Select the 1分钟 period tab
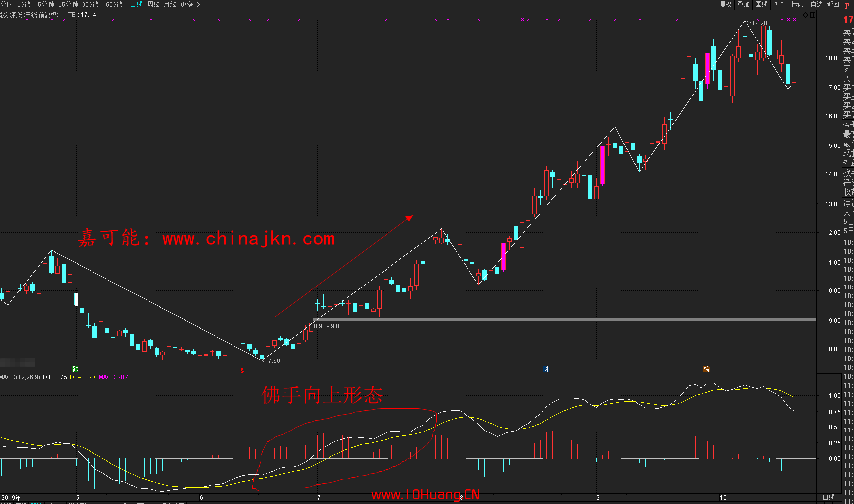Image resolution: width=854 pixels, height=504 pixels. pyautogui.click(x=25, y=4)
